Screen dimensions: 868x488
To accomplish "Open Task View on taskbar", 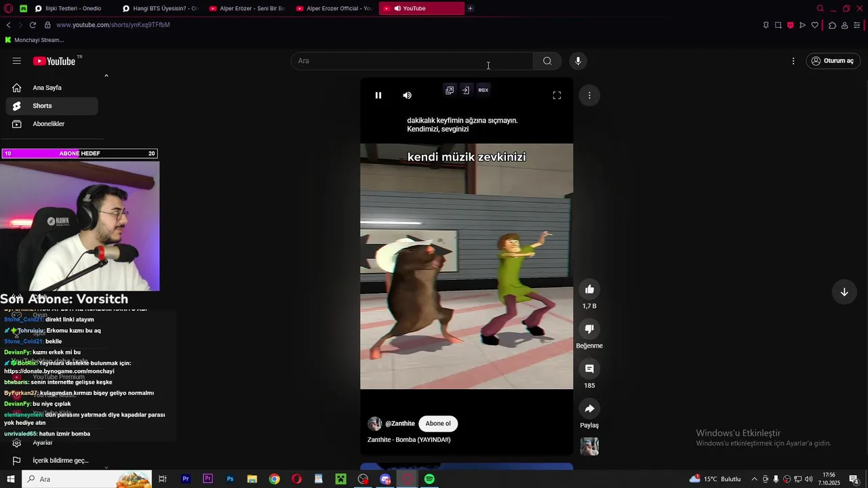I will (163, 479).
